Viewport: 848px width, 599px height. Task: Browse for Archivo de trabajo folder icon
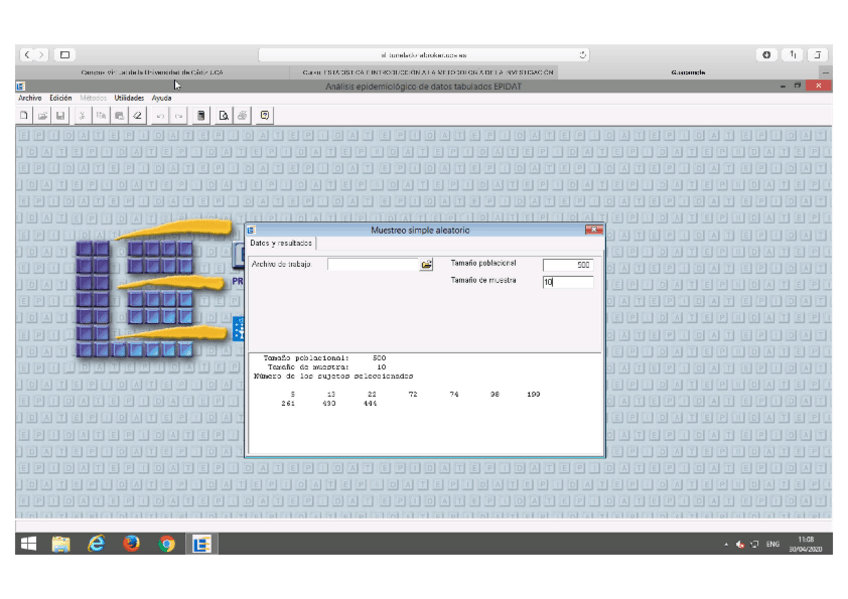pos(426,265)
